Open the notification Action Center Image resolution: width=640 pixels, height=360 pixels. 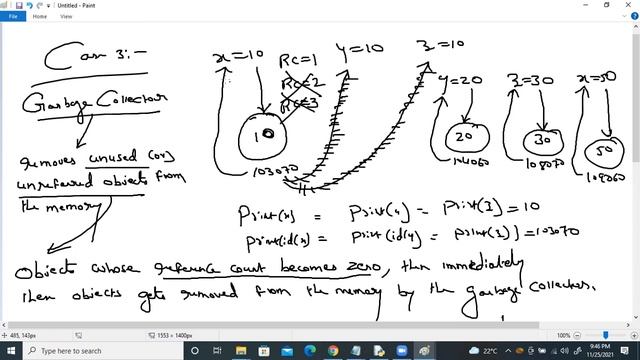point(624,351)
